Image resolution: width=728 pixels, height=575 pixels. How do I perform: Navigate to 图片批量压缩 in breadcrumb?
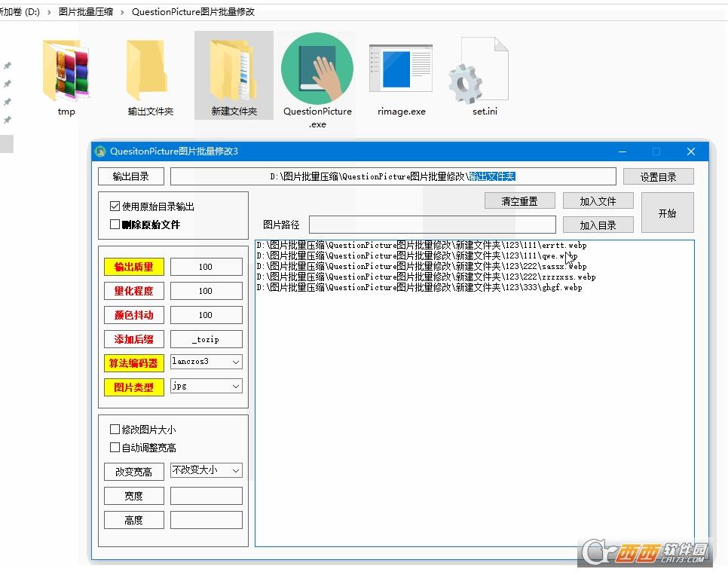click(x=86, y=11)
